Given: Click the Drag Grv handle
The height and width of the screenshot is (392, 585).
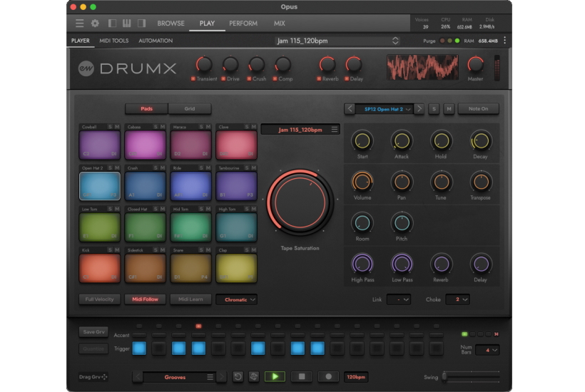Looking at the screenshot, I should click(x=93, y=377).
